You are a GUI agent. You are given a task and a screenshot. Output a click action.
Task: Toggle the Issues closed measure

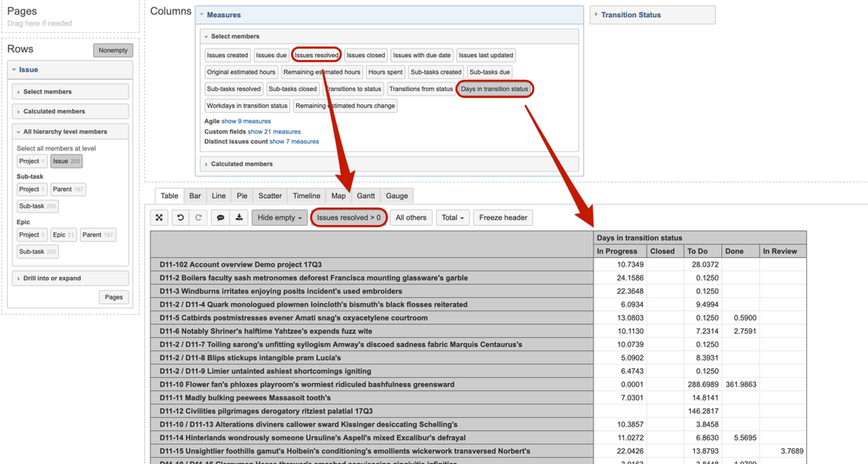coord(365,56)
